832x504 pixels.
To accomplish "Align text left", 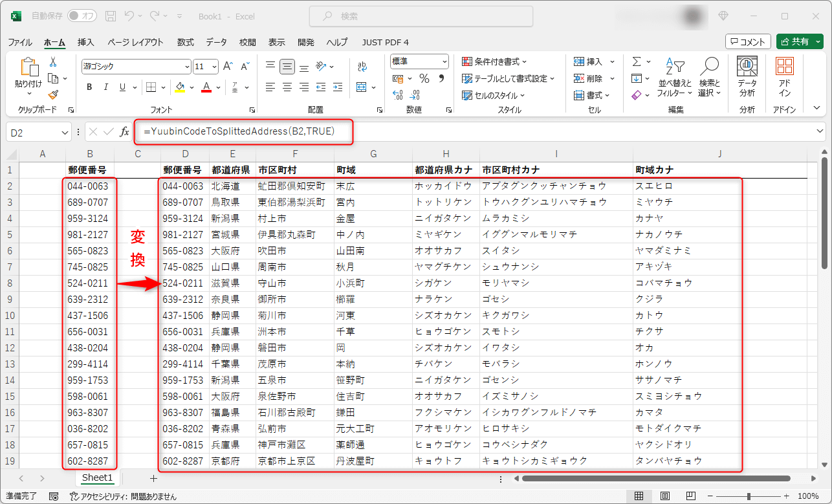I will pos(270,87).
